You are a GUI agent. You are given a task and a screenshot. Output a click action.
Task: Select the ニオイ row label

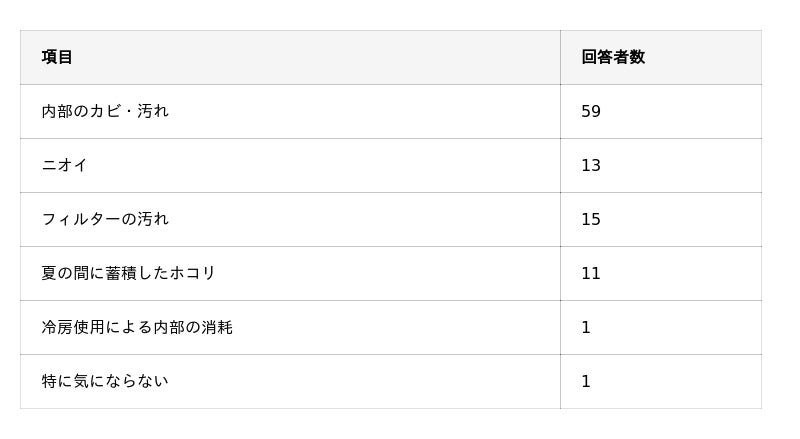click(64, 165)
